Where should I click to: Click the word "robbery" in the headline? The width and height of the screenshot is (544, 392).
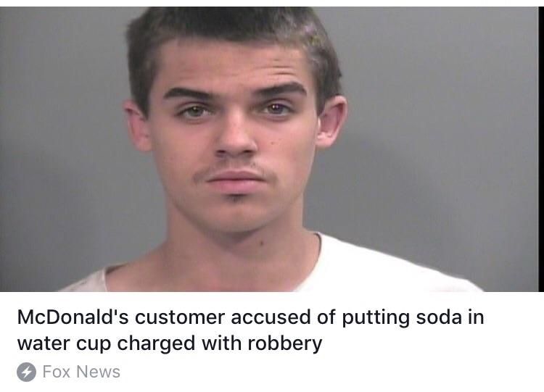tap(285, 344)
